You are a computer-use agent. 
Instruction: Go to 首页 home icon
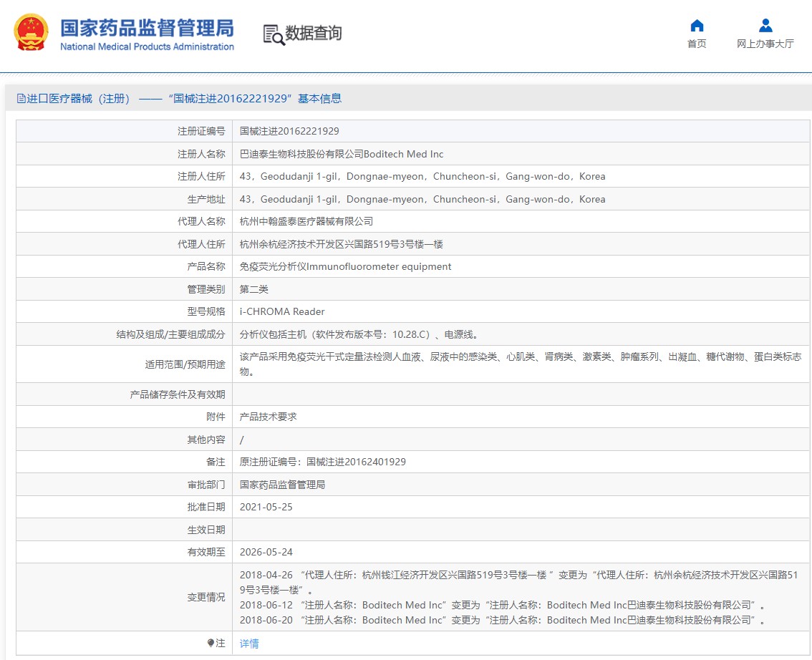[697, 25]
